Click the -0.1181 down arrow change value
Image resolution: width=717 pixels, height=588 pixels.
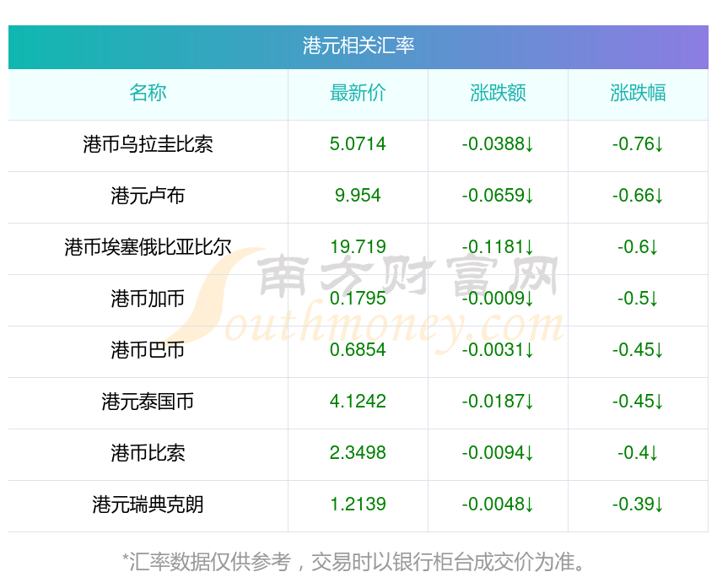tap(498, 247)
